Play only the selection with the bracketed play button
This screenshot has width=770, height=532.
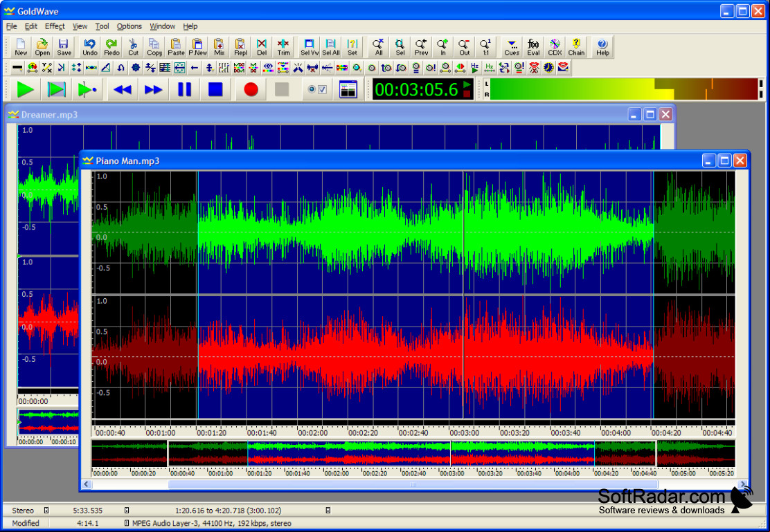[x=56, y=89]
